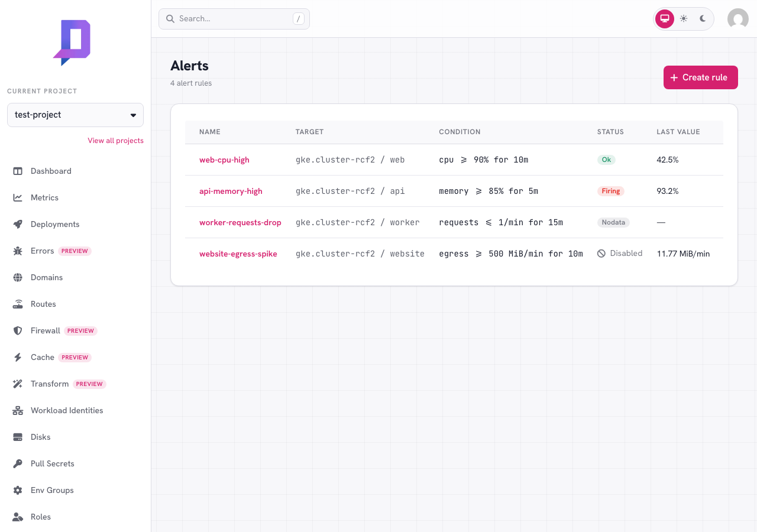The image size is (757, 532).
Task: Click the Metrics chart icon
Action: coord(18,197)
